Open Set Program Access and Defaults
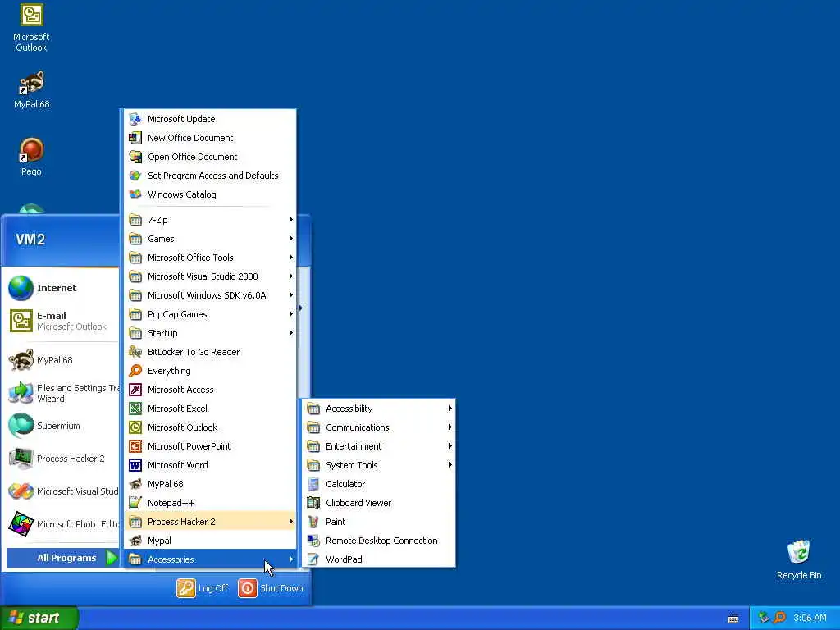The width and height of the screenshot is (840, 630). tap(210, 176)
